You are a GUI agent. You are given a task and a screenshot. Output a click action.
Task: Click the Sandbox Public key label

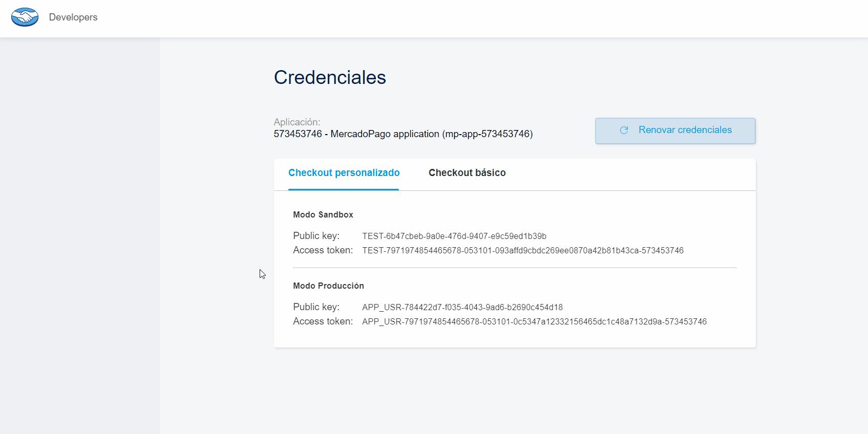click(316, 236)
